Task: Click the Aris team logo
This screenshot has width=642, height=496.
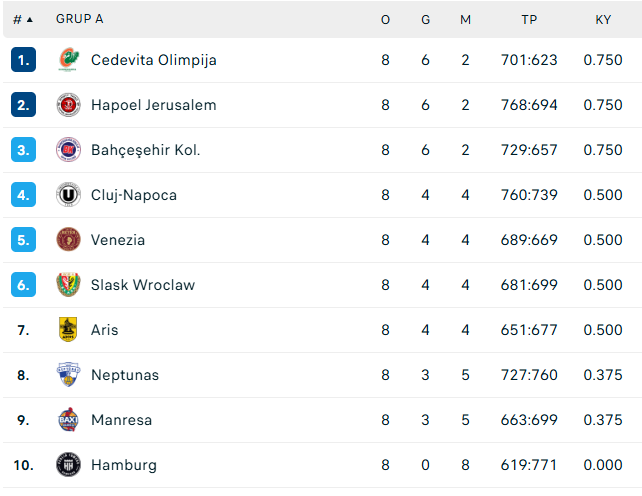Action: [68, 330]
